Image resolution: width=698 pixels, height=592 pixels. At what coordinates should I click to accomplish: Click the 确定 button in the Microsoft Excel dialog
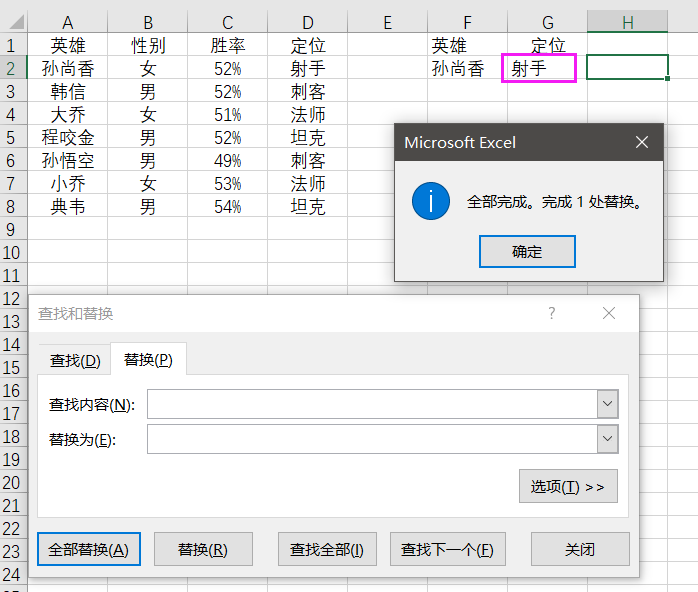527,251
